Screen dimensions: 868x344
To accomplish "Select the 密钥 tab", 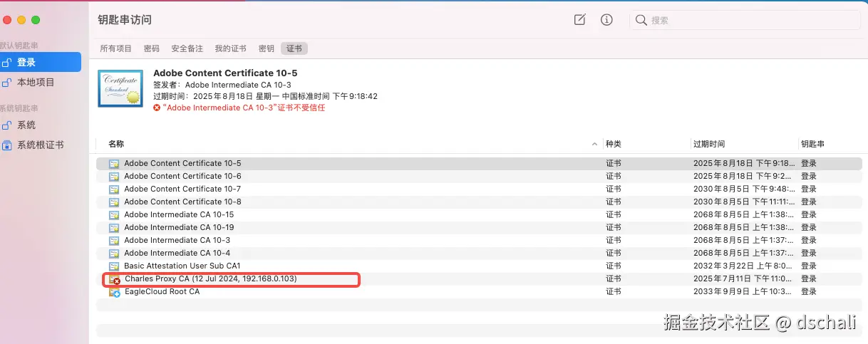I will click(267, 48).
